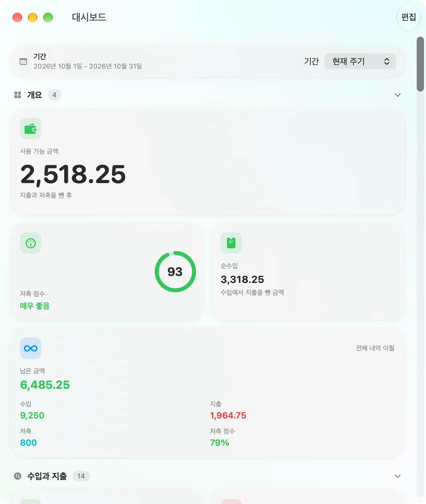
Task: Click the 편집 button
Action: (409, 17)
